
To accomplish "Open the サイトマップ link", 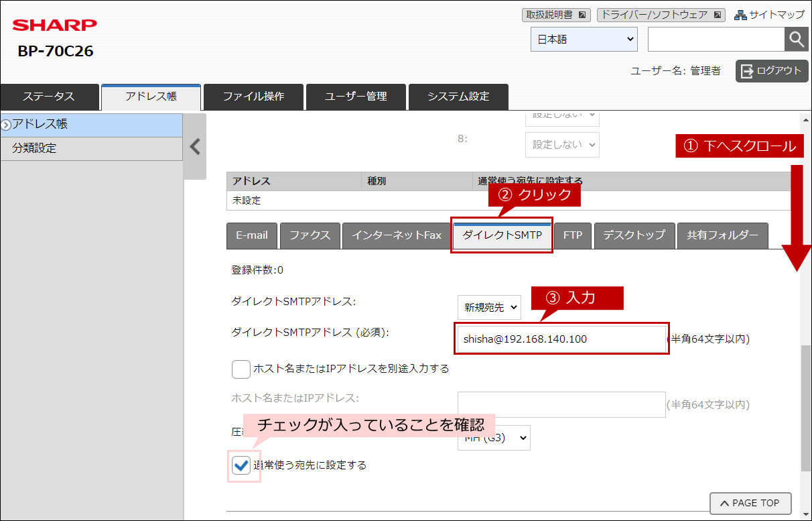I will point(770,14).
